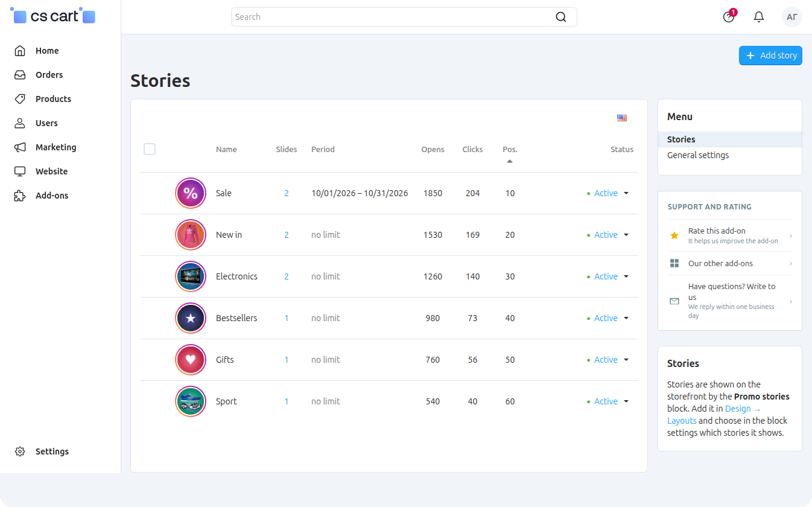Go to Orders in the sidebar
812x507 pixels.
click(49, 75)
